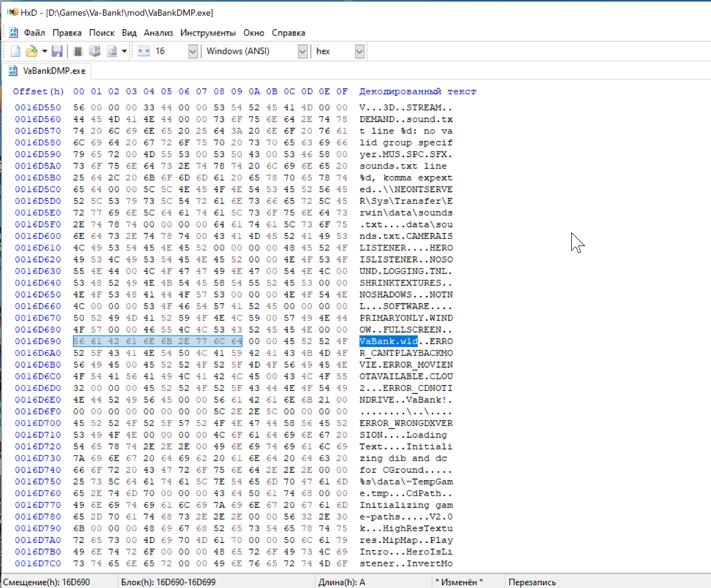Open the hex offset base dropdown
This screenshot has height=588, width=711.
[x=359, y=52]
